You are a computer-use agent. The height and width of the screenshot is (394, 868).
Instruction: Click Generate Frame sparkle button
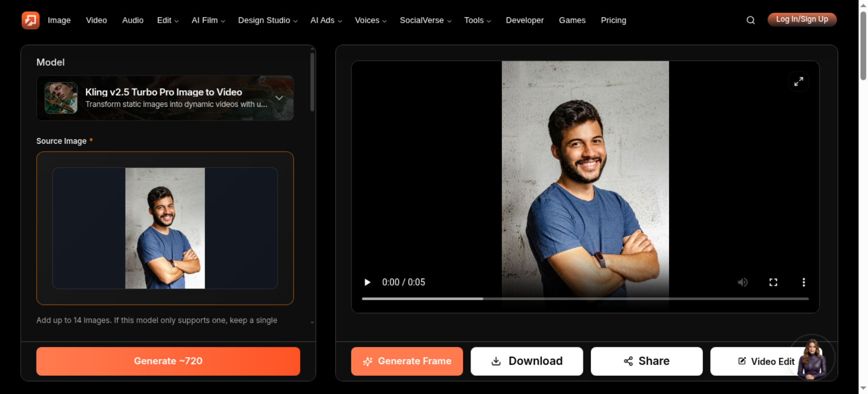[x=407, y=361]
